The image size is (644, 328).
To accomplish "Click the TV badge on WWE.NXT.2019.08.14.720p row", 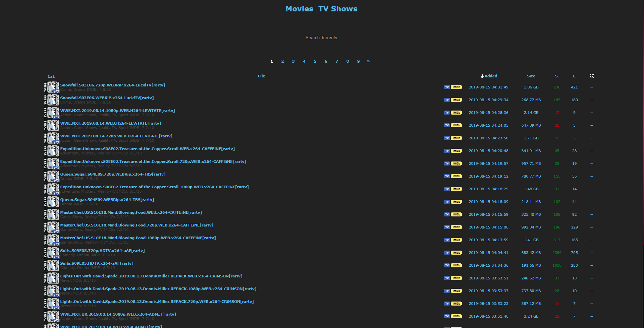I will [x=447, y=138].
